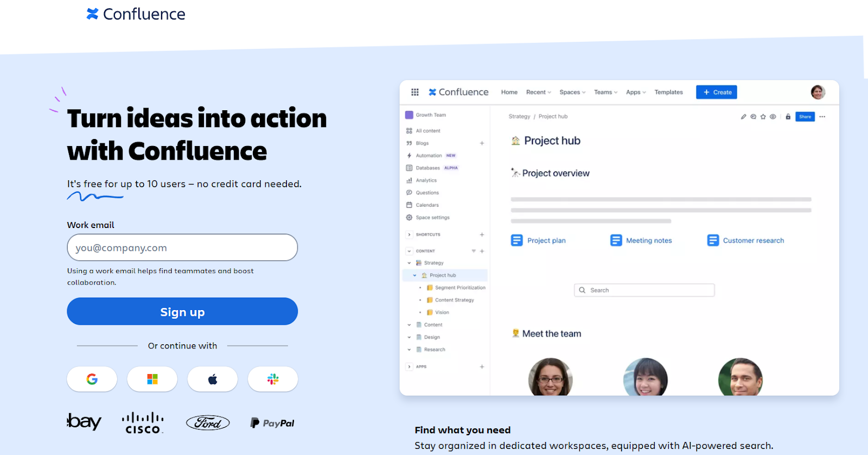Star the Project hub page
The image size is (868, 455).
coord(763,117)
